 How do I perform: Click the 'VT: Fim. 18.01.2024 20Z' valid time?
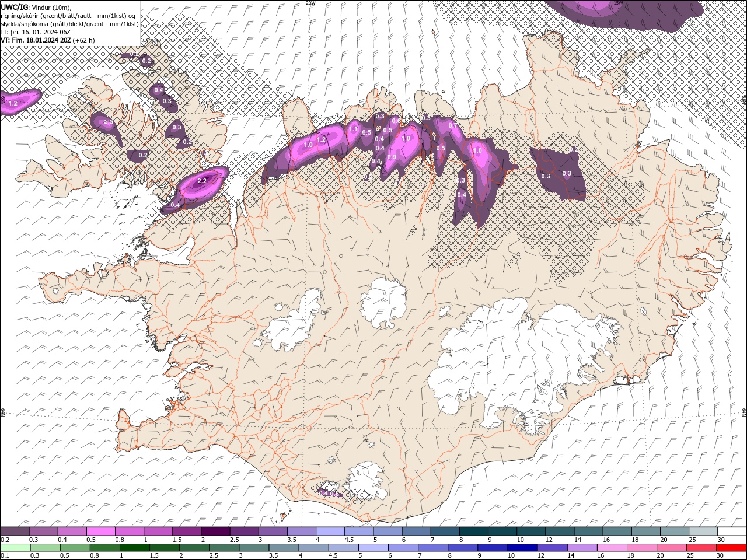(36, 40)
